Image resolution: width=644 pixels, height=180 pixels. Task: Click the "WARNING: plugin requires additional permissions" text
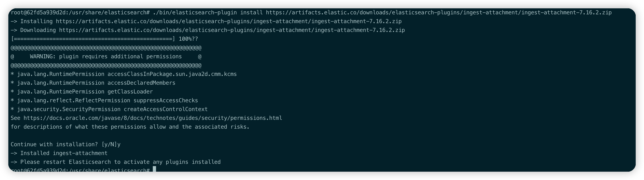[106, 57]
